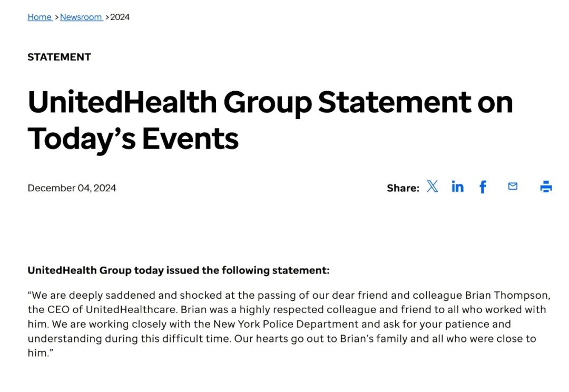Click the December 04, 2024 date
Screen dimensions: 569x392
72,188
